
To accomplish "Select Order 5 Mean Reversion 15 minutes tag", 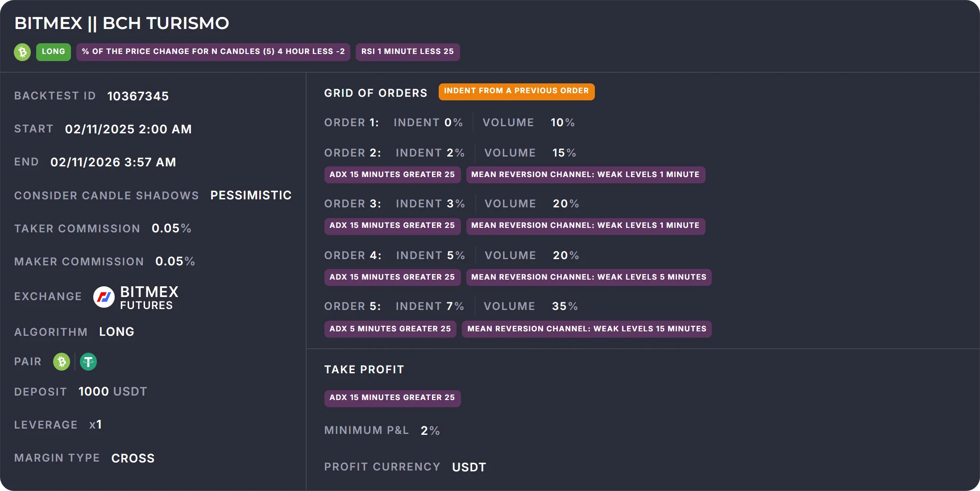I will (586, 329).
